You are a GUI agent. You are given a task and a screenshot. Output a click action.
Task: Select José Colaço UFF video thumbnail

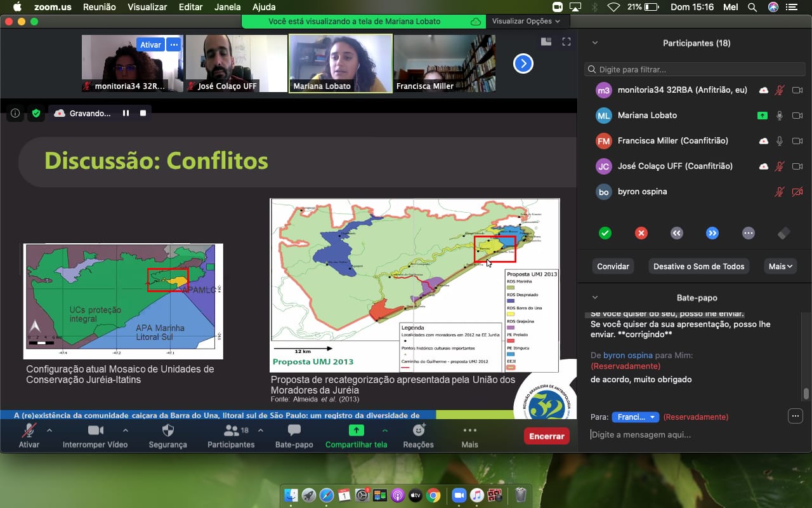pos(237,63)
